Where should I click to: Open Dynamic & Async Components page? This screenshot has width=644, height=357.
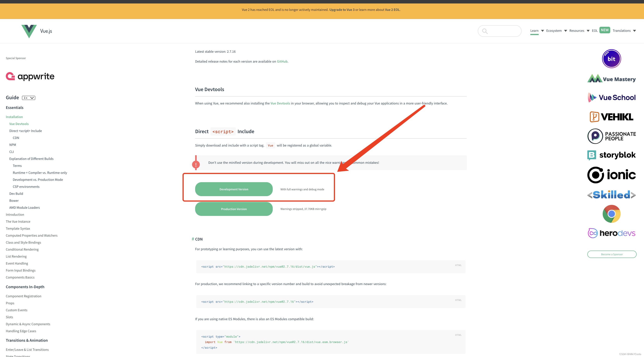pyautogui.click(x=28, y=324)
